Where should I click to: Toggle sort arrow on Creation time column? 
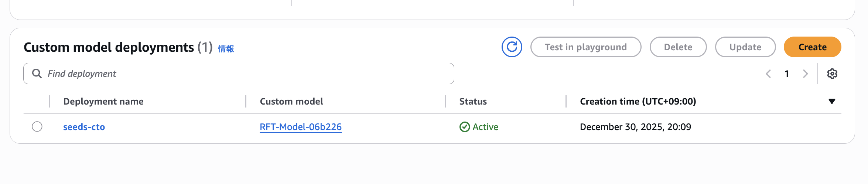(831, 101)
